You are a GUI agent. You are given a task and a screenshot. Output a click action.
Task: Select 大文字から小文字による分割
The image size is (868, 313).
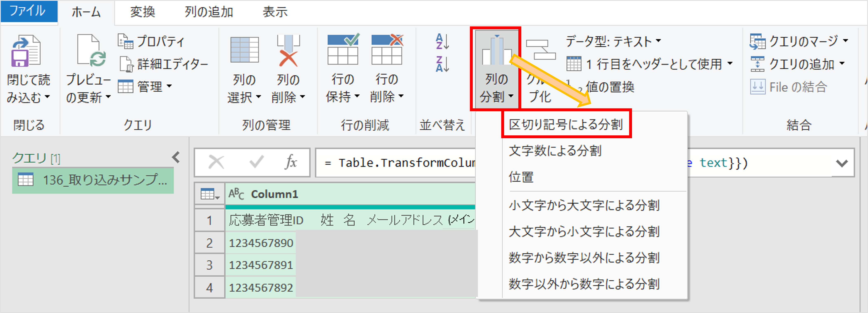click(x=584, y=232)
